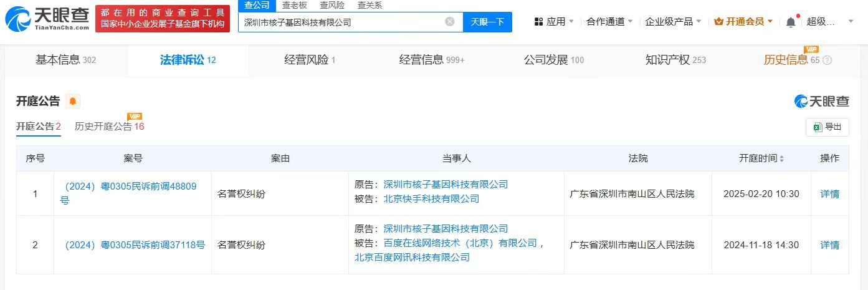Click the Excel icon on export button
The height and width of the screenshot is (290, 868).
pos(818,127)
